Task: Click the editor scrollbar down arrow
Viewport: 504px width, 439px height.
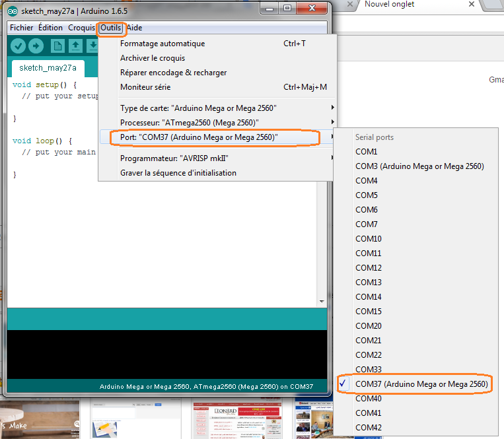Action: 322,301
